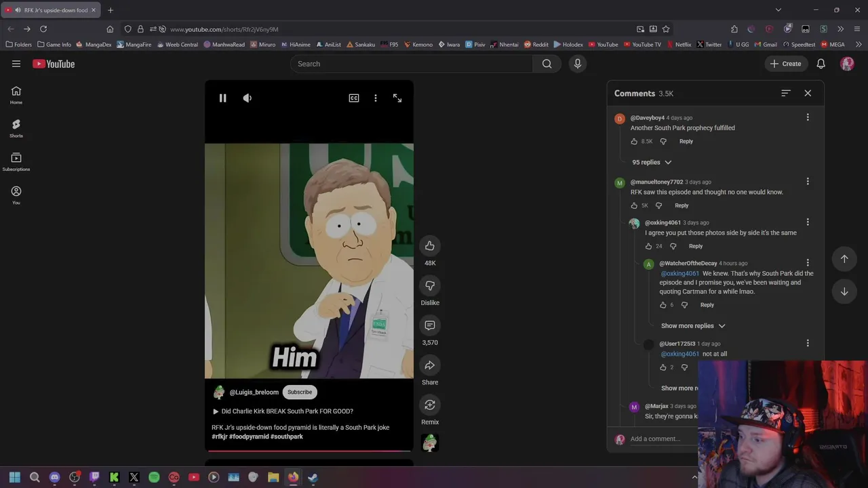Open linked video 'Did Charlie Kirk BREAK South Park'
The width and height of the screenshot is (868, 488).
click(x=283, y=411)
